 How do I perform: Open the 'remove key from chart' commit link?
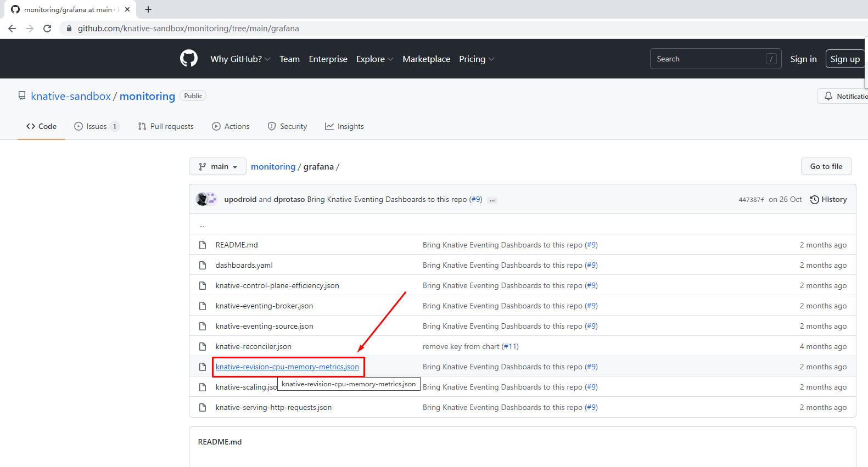[461, 346]
